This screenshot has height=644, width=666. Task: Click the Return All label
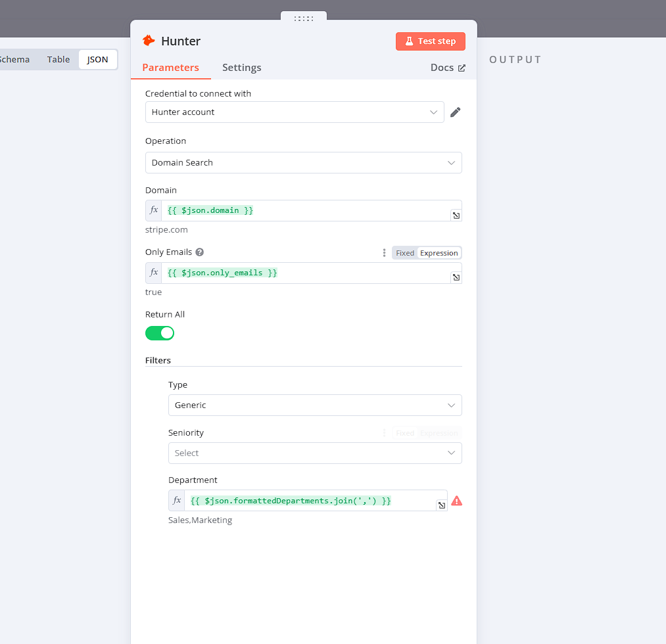coord(165,315)
